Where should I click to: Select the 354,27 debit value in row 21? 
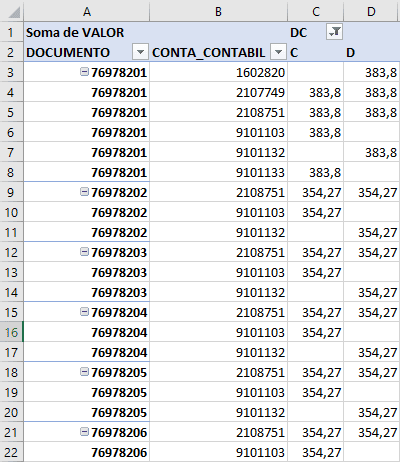[x=372, y=432]
